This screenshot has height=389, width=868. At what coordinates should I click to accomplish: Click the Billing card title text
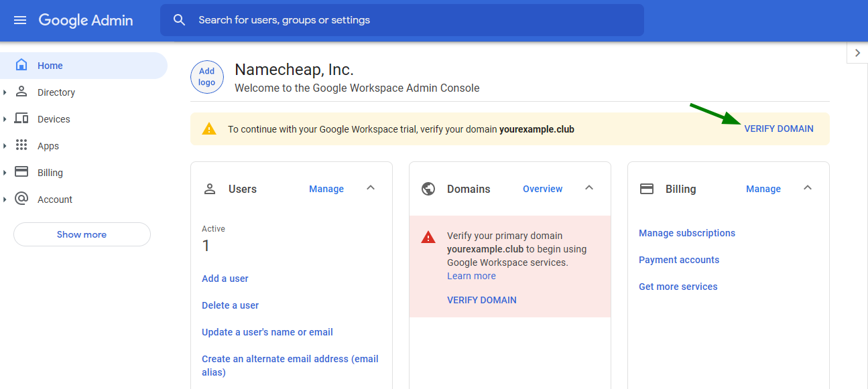[x=681, y=189]
